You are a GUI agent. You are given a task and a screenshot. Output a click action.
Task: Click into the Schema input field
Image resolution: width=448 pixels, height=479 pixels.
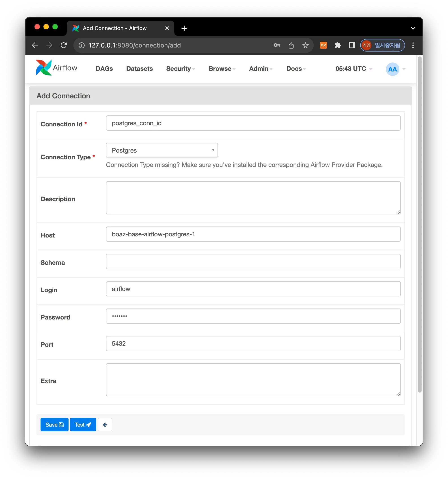pyautogui.click(x=253, y=261)
